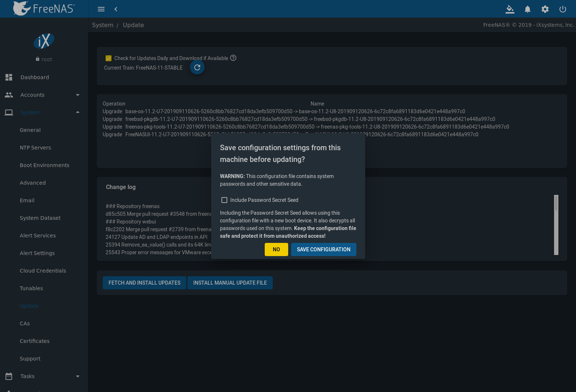Click the System laptop icon
Screen dimensions: 576x392
click(9, 112)
